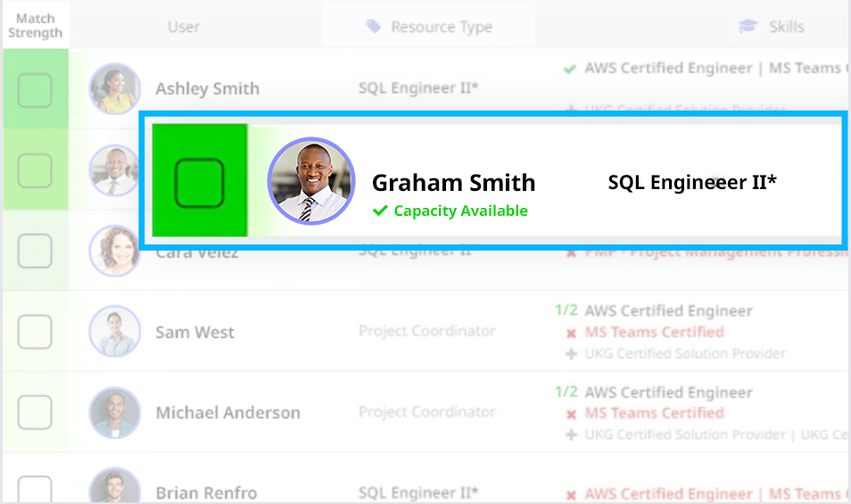Click red X beside Michael Anderson's MS Teams Certified
This screenshot has width=851, height=504.
[571, 415]
